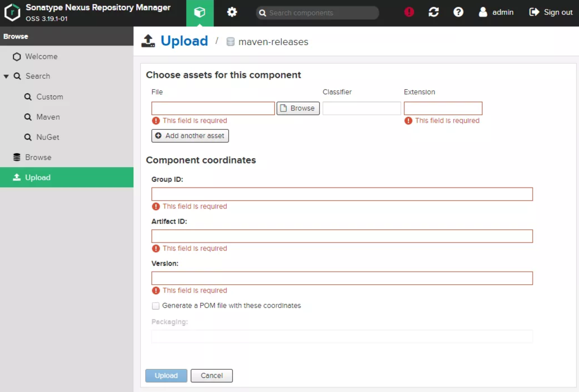Click the Browse file button
The height and width of the screenshot is (392, 579).
click(298, 108)
